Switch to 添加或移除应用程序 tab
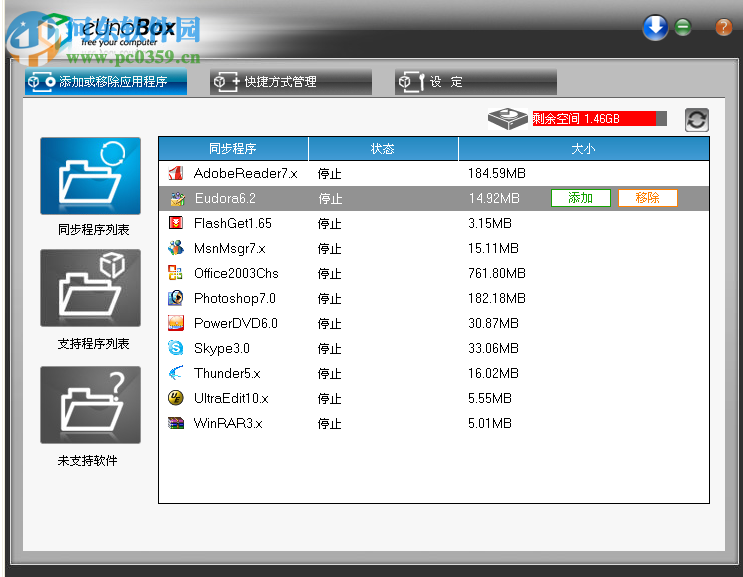 (106, 82)
